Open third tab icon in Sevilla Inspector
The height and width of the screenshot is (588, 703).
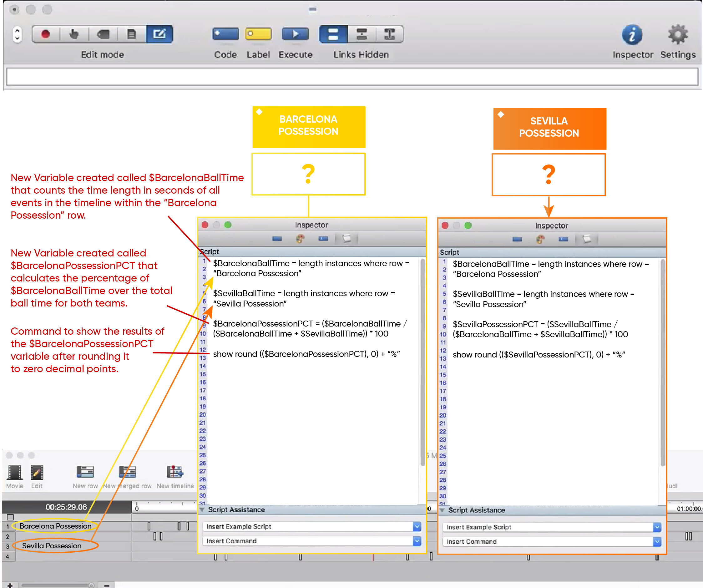coord(564,239)
